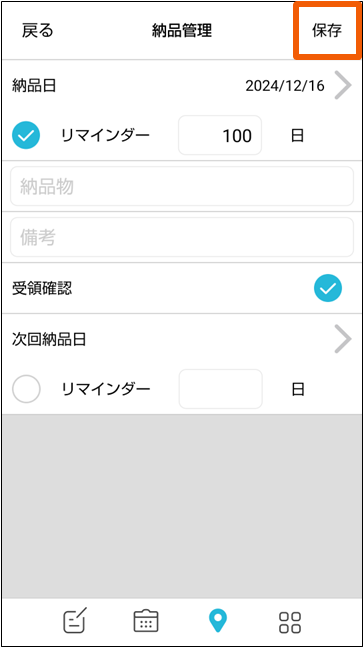The width and height of the screenshot is (364, 647).
Task: Uncheck the first リマインダー checkbox
Action: coord(26,135)
